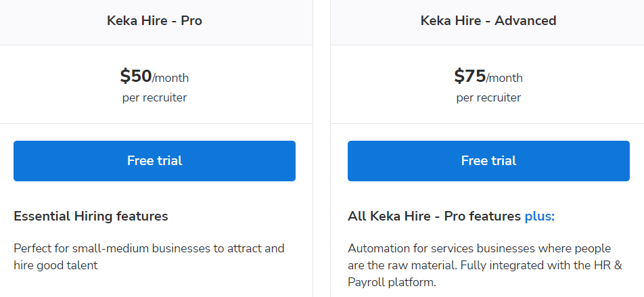
Task: Click the 'Fully integrated with the HR &' line
Action: (x=541, y=265)
